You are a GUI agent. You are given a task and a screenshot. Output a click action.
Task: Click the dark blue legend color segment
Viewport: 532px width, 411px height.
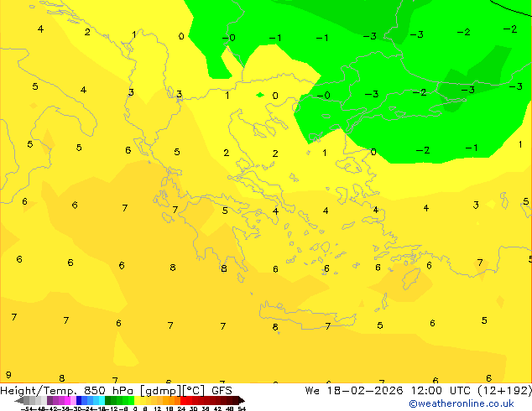coord(79,400)
